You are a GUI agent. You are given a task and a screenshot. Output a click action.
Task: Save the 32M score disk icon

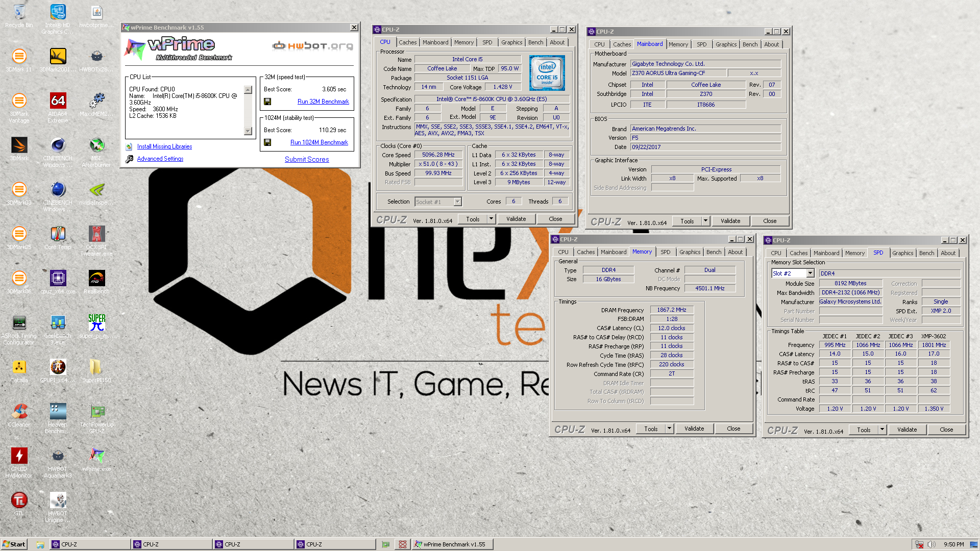tap(267, 102)
